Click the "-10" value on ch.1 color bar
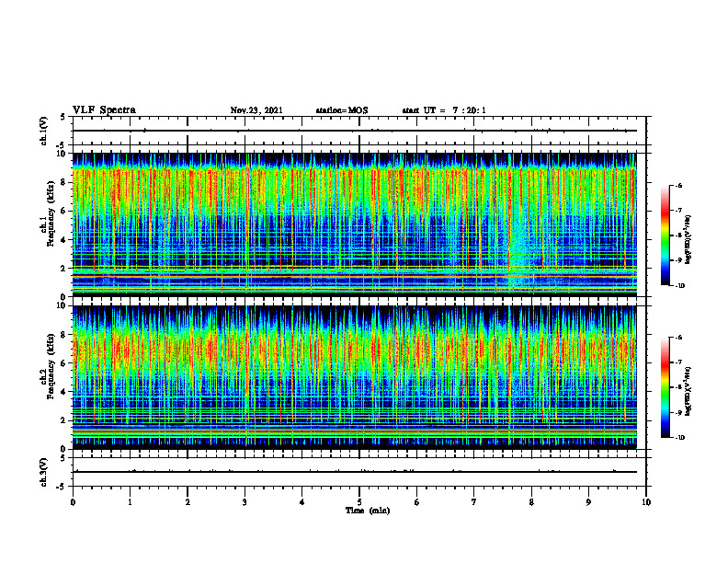The width and height of the screenshot is (728, 563). (x=679, y=286)
